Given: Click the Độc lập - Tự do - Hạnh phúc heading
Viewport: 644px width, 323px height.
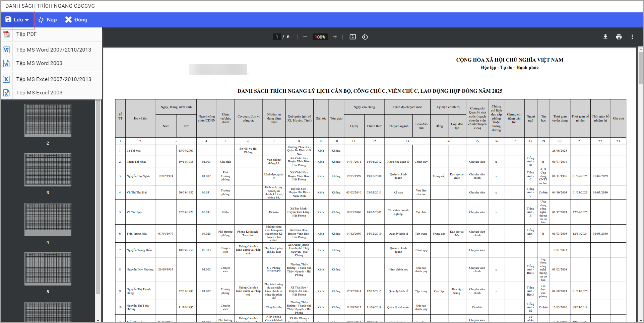Looking at the screenshot, I should [x=510, y=68].
